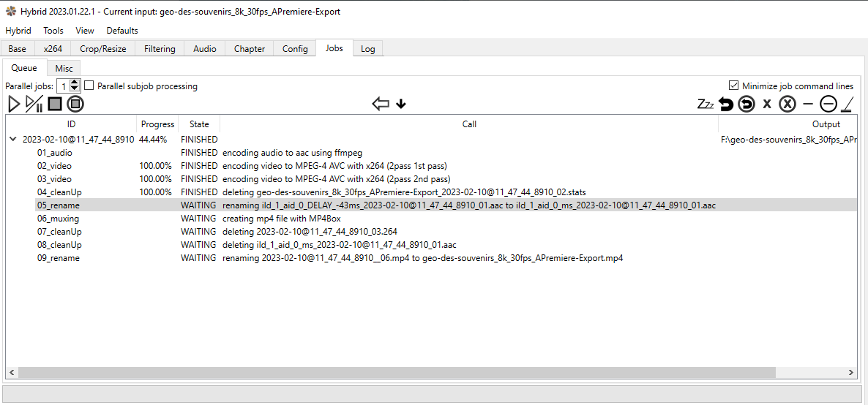
Task: Click the circled reset arrow icon
Action: [746, 104]
